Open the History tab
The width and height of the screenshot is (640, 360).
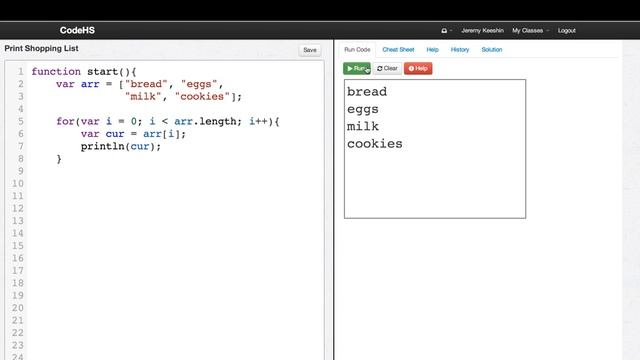point(460,49)
